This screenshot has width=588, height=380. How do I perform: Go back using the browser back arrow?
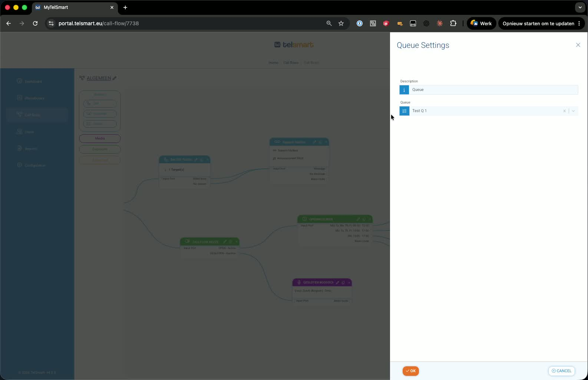(x=9, y=23)
